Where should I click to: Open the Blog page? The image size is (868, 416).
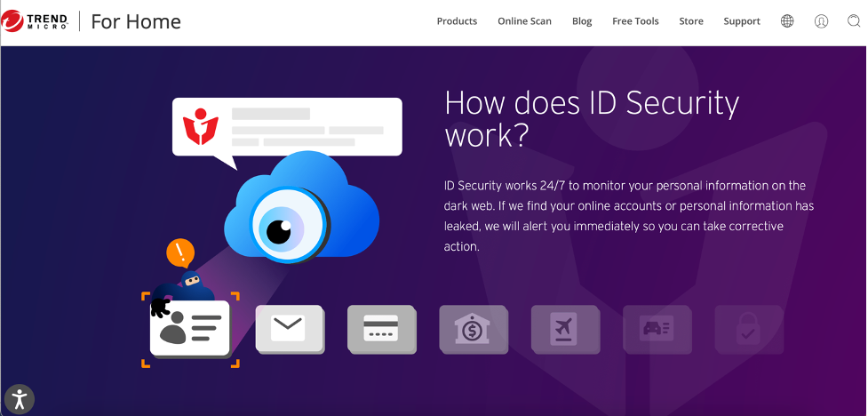[x=582, y=21]
